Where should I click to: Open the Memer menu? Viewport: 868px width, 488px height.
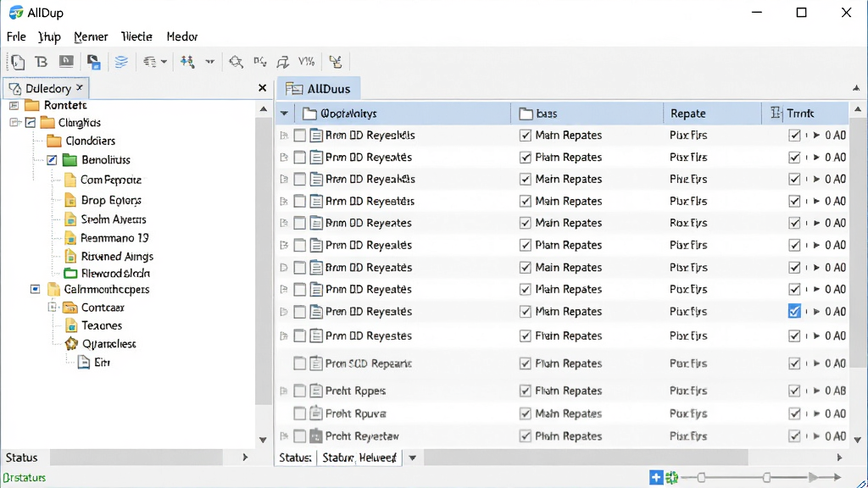(91, 36)
